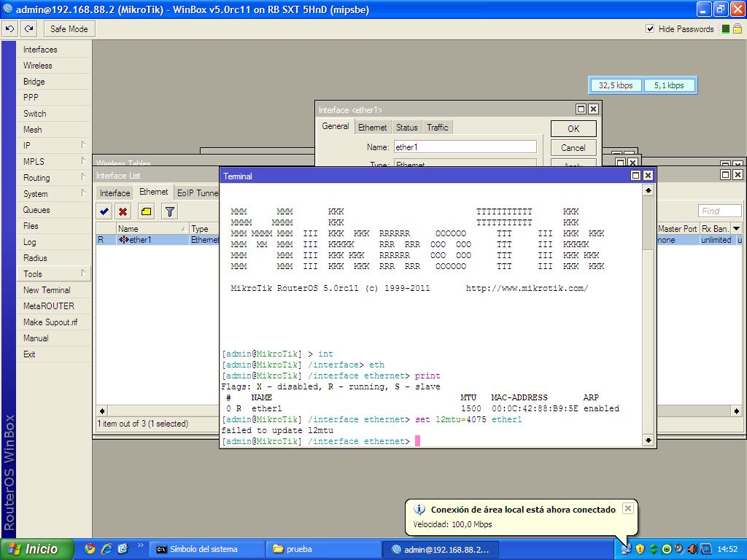
Task: Click the yellow security shield tray icon
Action: [640, 549]
